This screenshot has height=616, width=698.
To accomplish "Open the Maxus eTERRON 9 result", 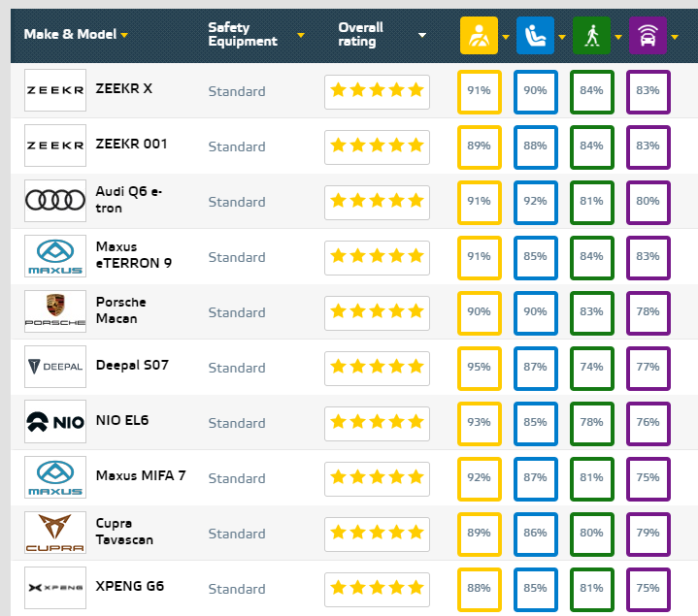I will tap(133, 255).
